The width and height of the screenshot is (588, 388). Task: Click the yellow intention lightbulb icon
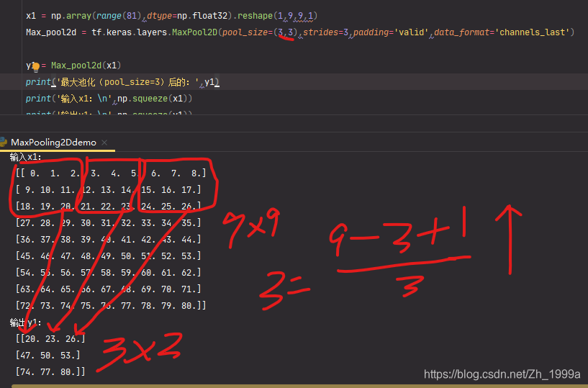click(x=35, y=67)
